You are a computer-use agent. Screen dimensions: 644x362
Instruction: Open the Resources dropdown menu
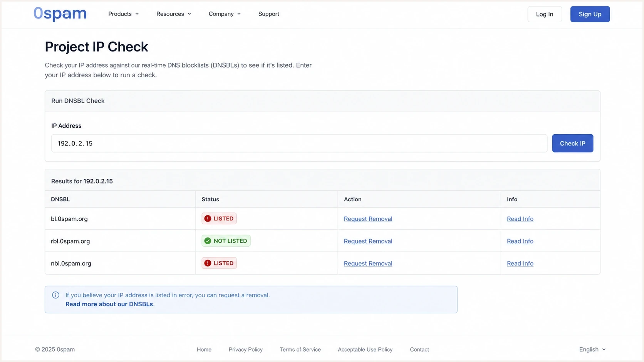tap(174, 14)
